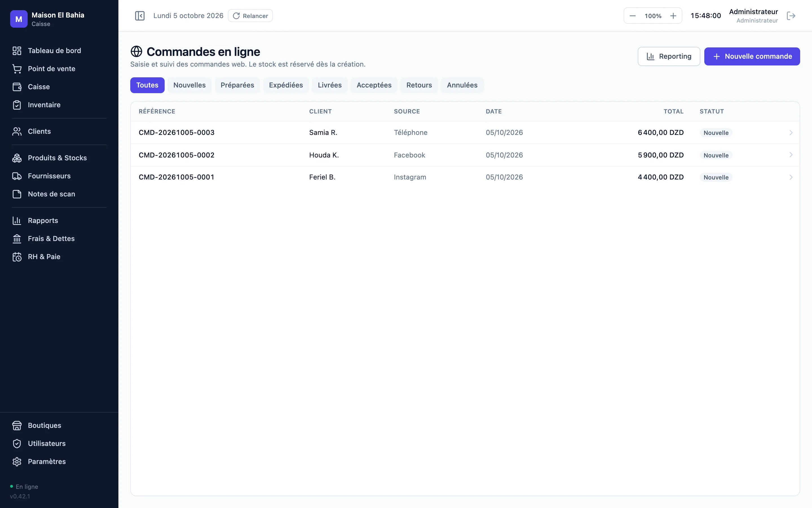Select the Toutes filter tab
The height and width of the screenshot is (508, 812).
147,85
